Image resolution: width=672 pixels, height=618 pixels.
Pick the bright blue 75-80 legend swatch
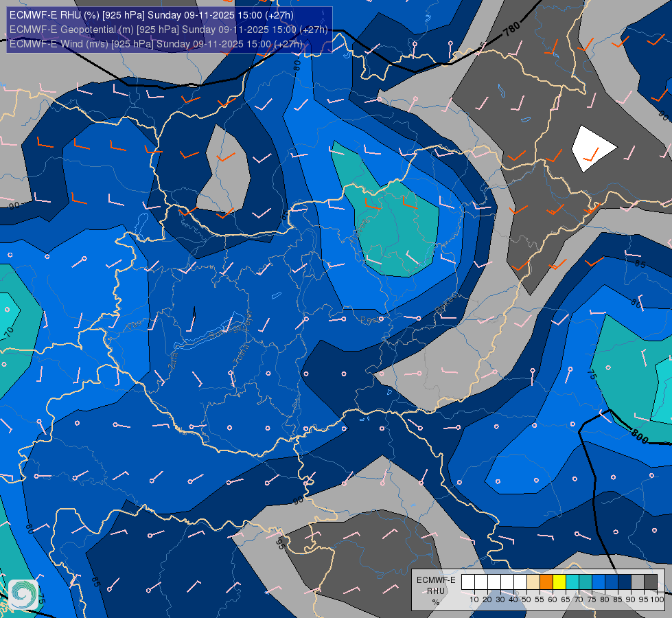coord(599,582)
